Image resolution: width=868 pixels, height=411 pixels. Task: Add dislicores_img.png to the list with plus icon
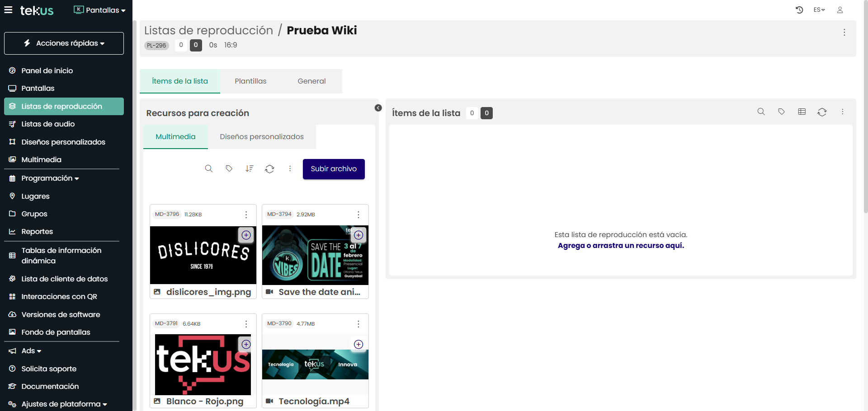[x=246, y=235]
